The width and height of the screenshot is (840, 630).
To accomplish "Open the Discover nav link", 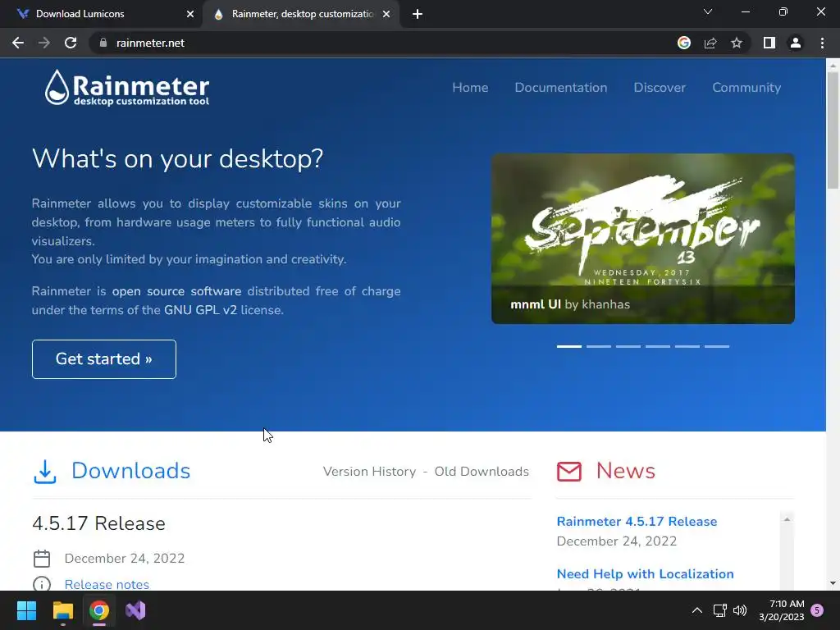I will pos(660,88).
